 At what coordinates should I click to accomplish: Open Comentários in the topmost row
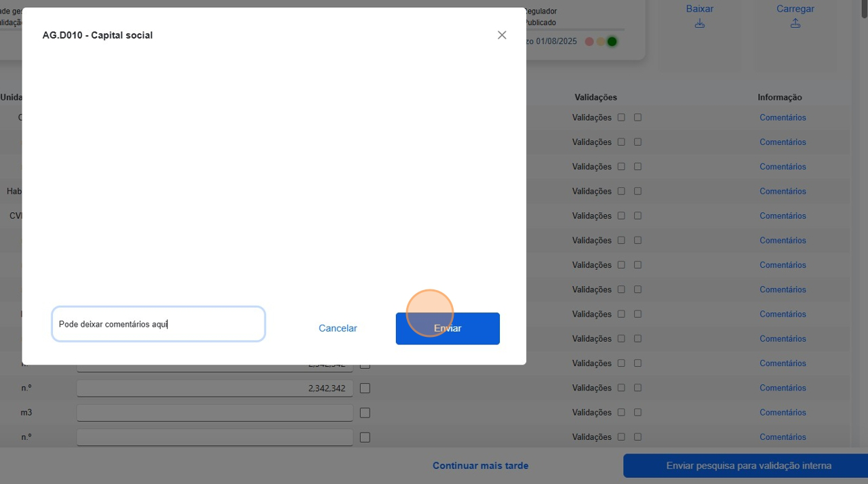coord(783,117)
